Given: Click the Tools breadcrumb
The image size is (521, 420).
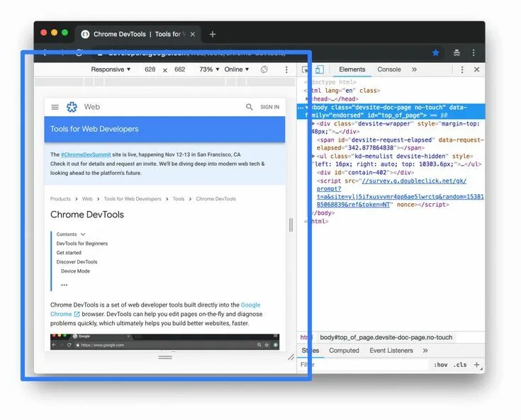Looking at the screenshot, I should [x=179, y=199].
